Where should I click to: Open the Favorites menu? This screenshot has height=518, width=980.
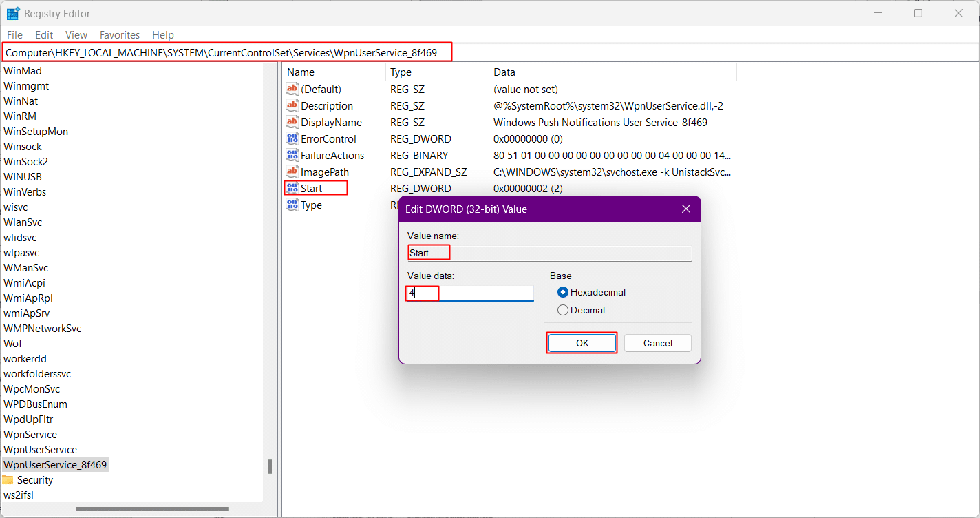tap(120, 34)
